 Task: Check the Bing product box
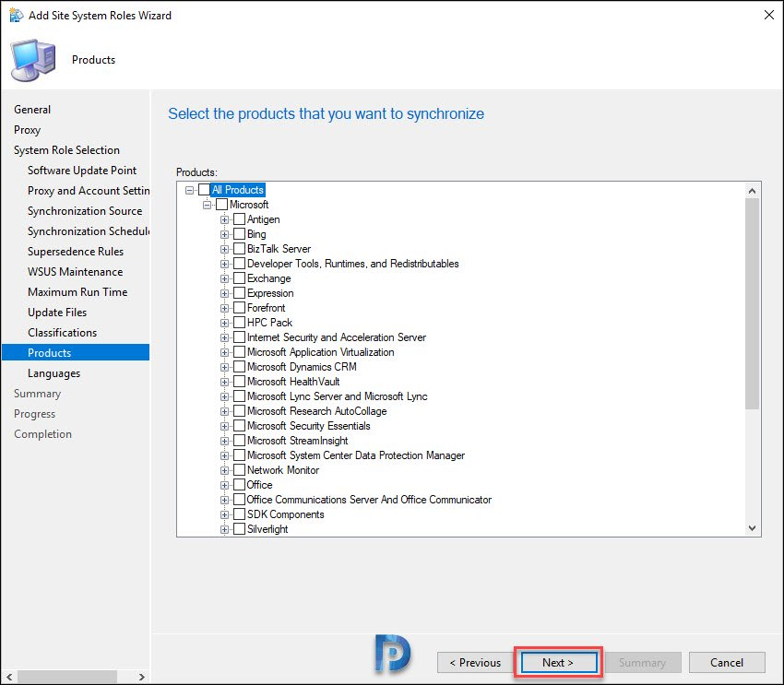(x=240, y=234)
